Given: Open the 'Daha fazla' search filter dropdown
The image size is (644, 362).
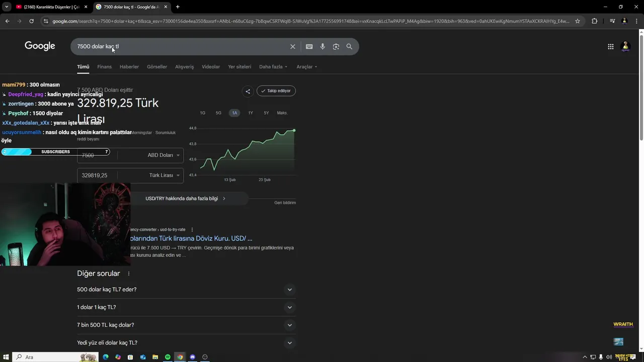Looking at the screenshot, I should click(x=273, y=67).
